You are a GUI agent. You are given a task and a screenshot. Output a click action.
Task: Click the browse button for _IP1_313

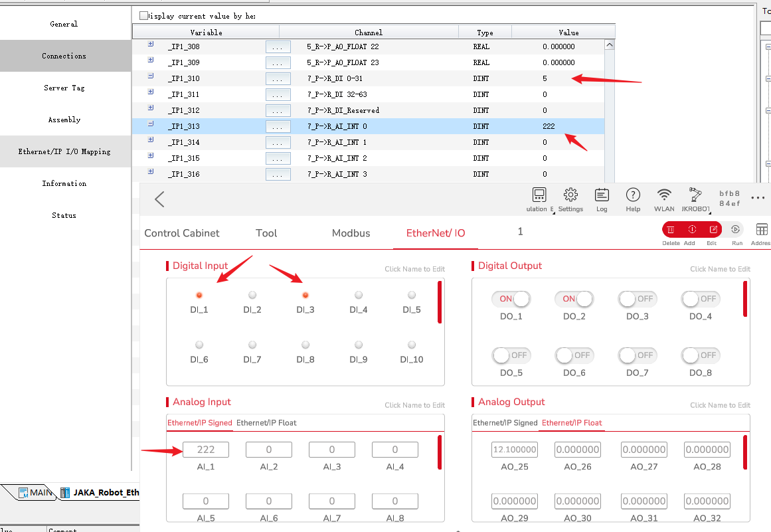278,127
